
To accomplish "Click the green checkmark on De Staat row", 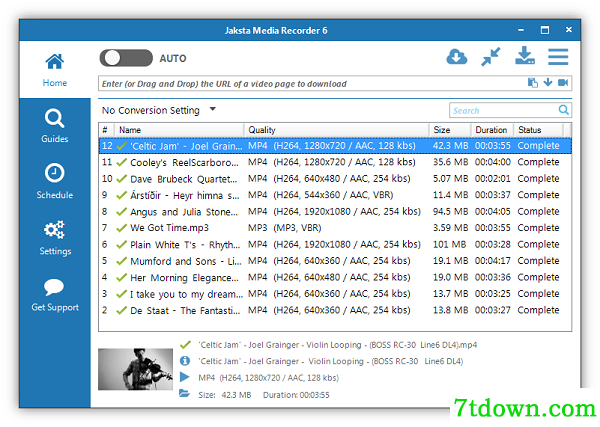I will click(121, 311).
